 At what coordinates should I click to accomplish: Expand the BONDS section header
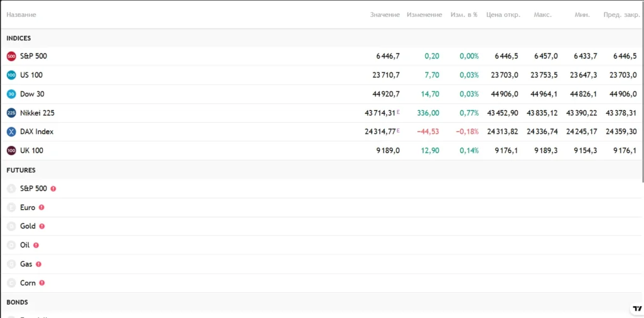tap(17, 302)
